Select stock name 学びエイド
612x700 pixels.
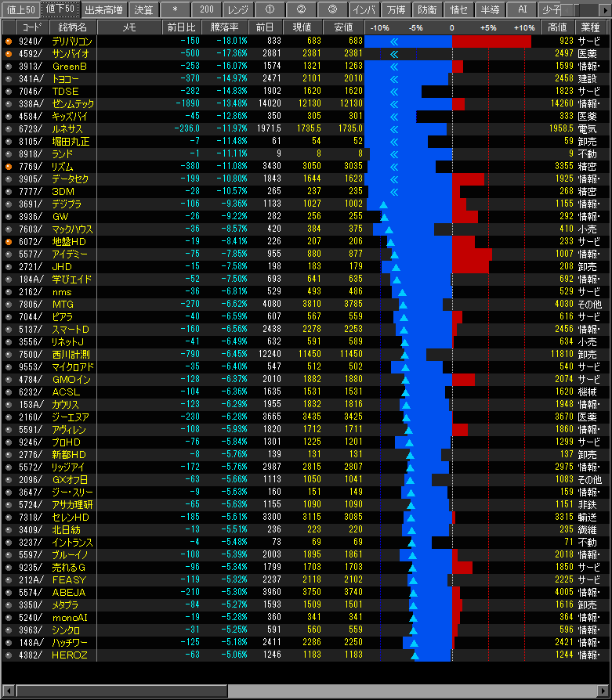72,279
